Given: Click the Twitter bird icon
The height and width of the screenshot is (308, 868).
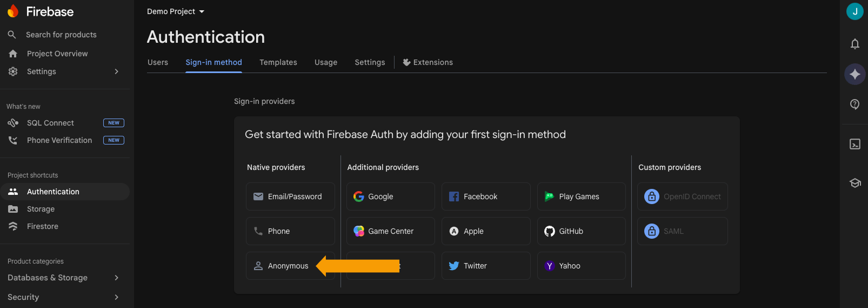Looking at the screenshot, I should [x=454, y=266].
